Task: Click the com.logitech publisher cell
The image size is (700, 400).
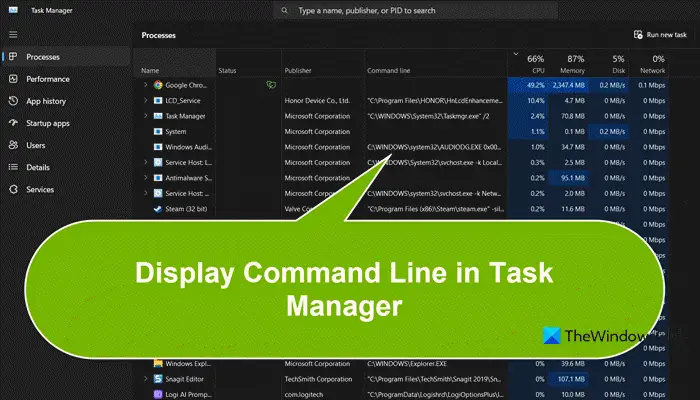Action: coord(323,394)
